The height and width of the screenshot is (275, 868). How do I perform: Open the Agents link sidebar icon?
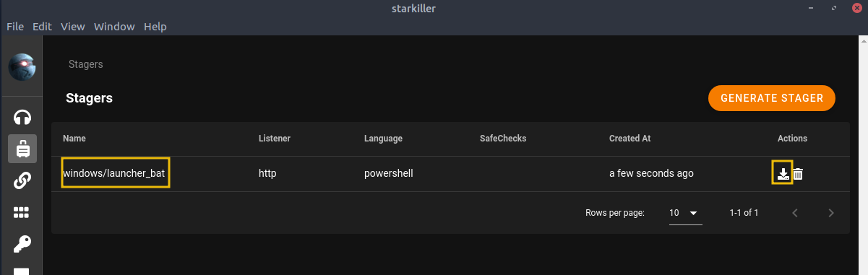pos(22,180)
